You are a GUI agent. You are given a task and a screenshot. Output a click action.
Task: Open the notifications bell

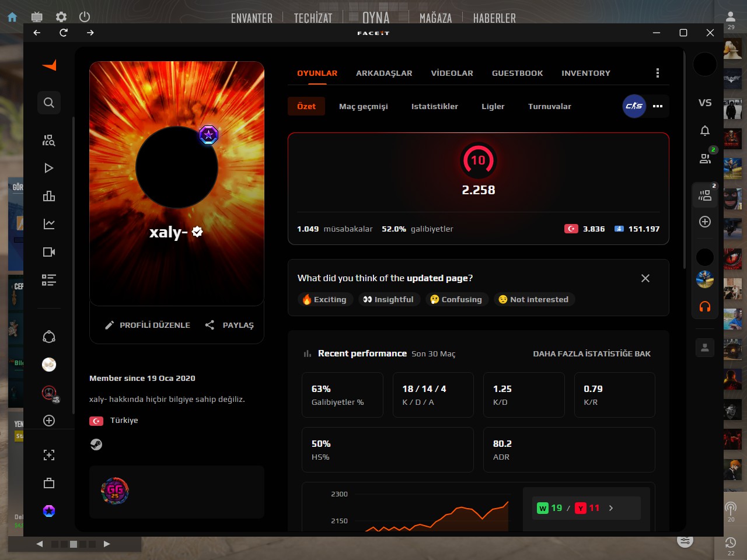705,131
